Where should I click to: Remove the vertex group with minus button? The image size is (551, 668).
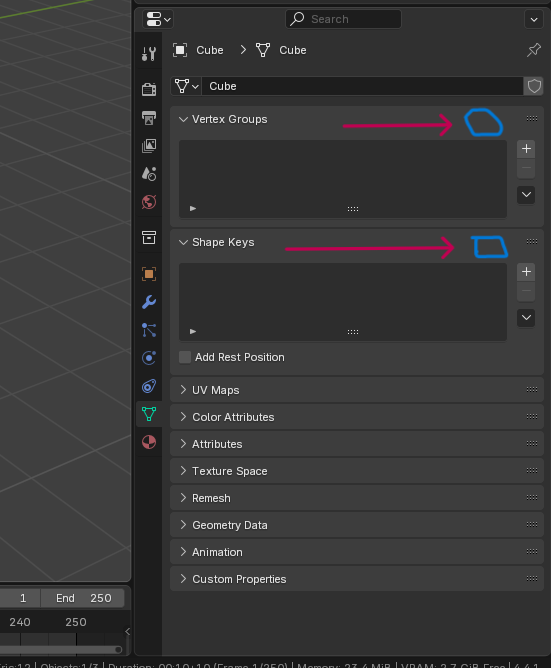click(526, 168)
